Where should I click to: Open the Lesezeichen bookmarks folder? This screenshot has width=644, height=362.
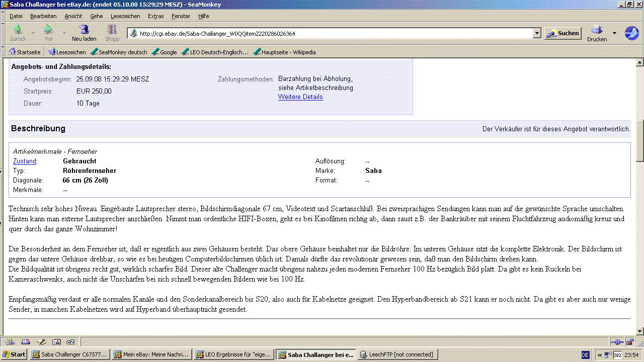pos(67,52)
